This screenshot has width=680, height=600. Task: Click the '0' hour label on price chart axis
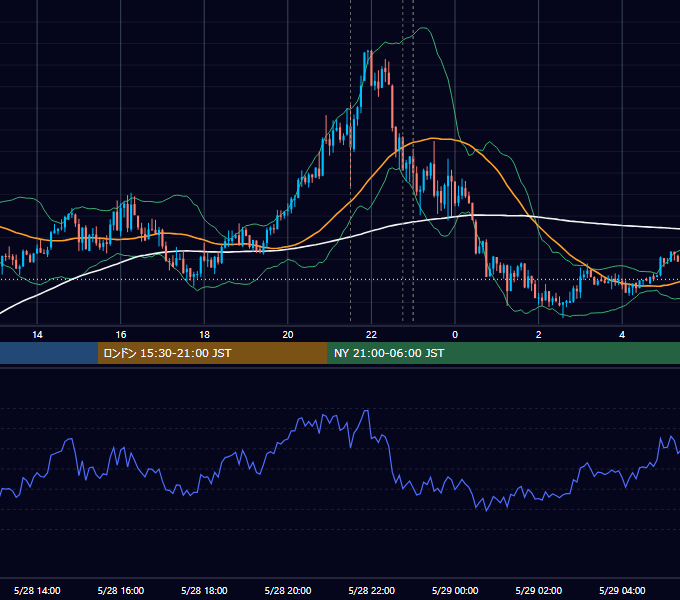tap(455, 335)
